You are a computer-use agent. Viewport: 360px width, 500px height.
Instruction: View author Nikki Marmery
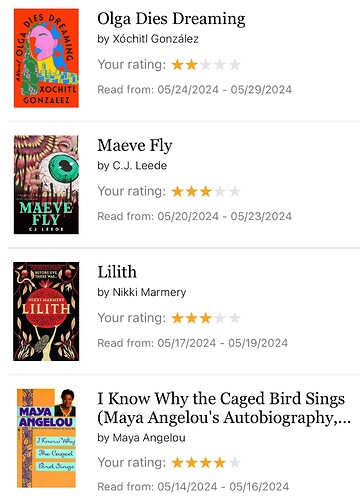[149, 292]
